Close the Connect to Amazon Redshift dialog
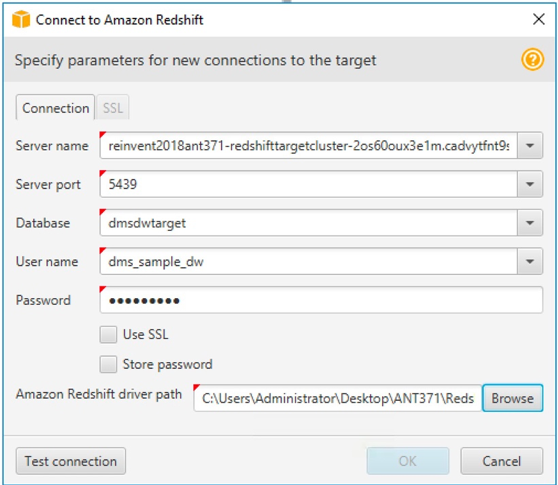 point(539,19)
